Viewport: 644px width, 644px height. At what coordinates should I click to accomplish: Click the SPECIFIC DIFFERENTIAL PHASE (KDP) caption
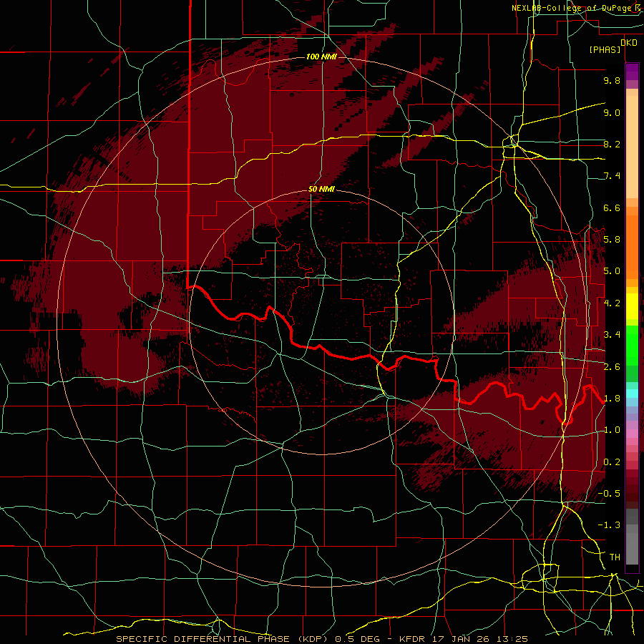tap(223, 639)
